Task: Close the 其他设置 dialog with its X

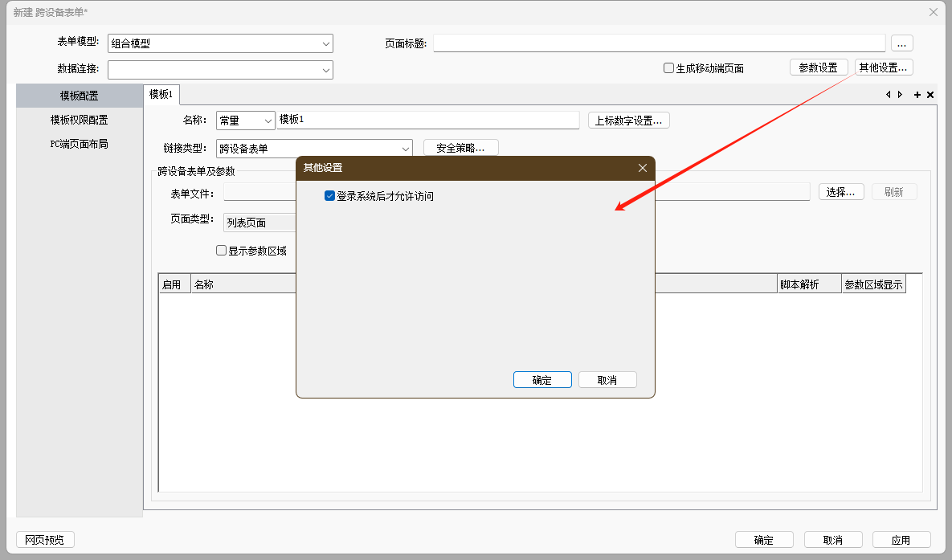Action: tap(642, 168)
